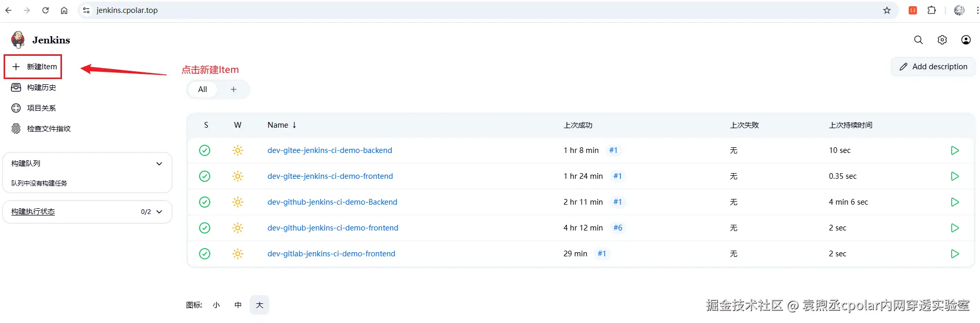Open build #1 of dev-gitee-jenkins-ci-demo-frontend
Viewport: 980px width, 323px height.
point(618,176)
